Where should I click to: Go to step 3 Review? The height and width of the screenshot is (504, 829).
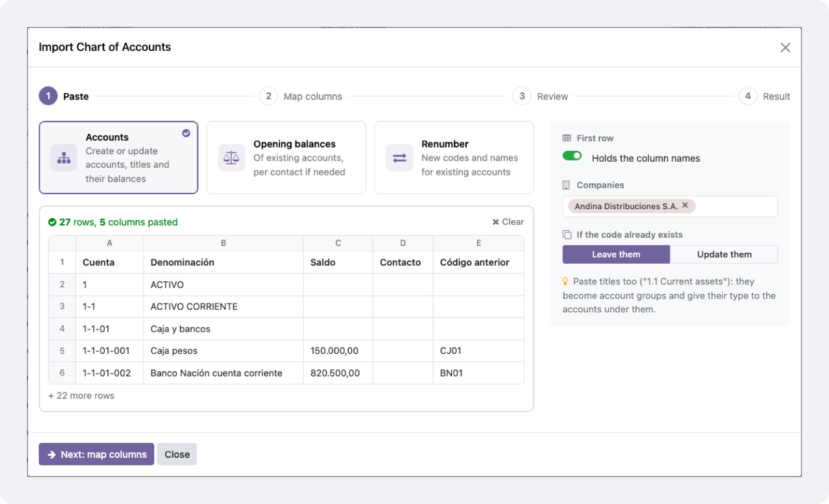pos(540,96)
